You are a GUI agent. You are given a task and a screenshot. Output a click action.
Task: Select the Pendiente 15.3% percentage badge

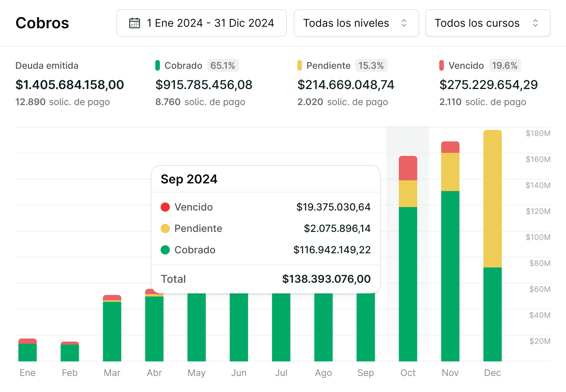[371, 66]
